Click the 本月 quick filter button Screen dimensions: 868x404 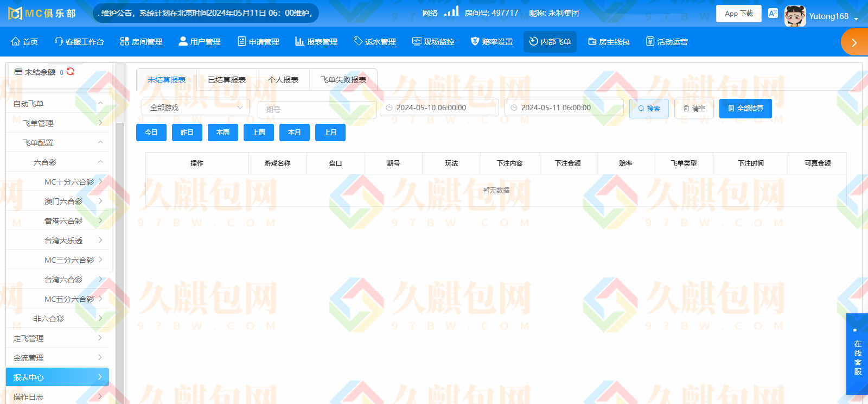(295, 132)
